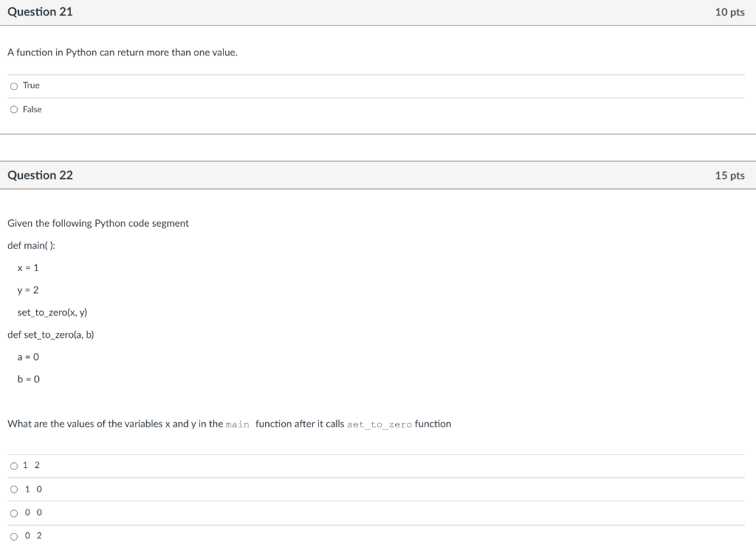
Task: Click the 'a = 0' code line
Action: 28,357
